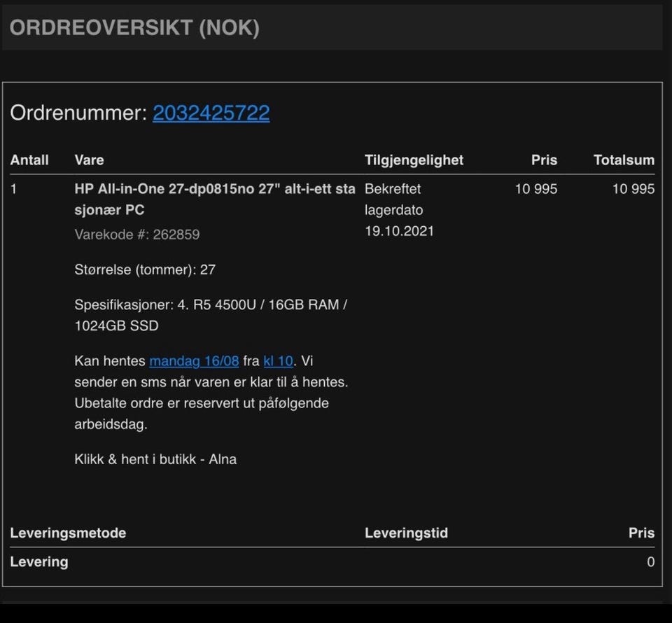This screenshot has width=672, height=623.
Task: Click the Antall column header
Action: point(29,160)
